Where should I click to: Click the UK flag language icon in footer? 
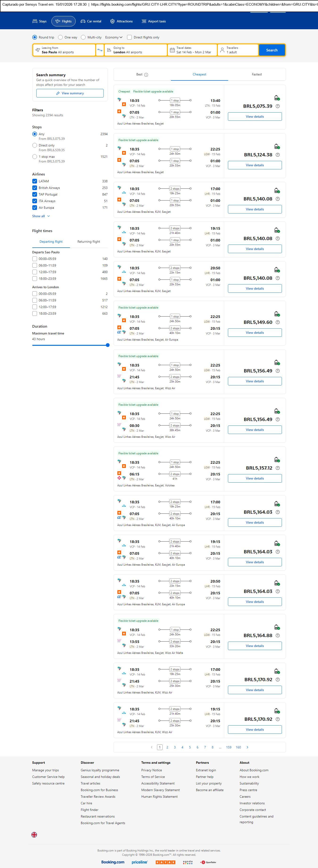pos(34,834)
